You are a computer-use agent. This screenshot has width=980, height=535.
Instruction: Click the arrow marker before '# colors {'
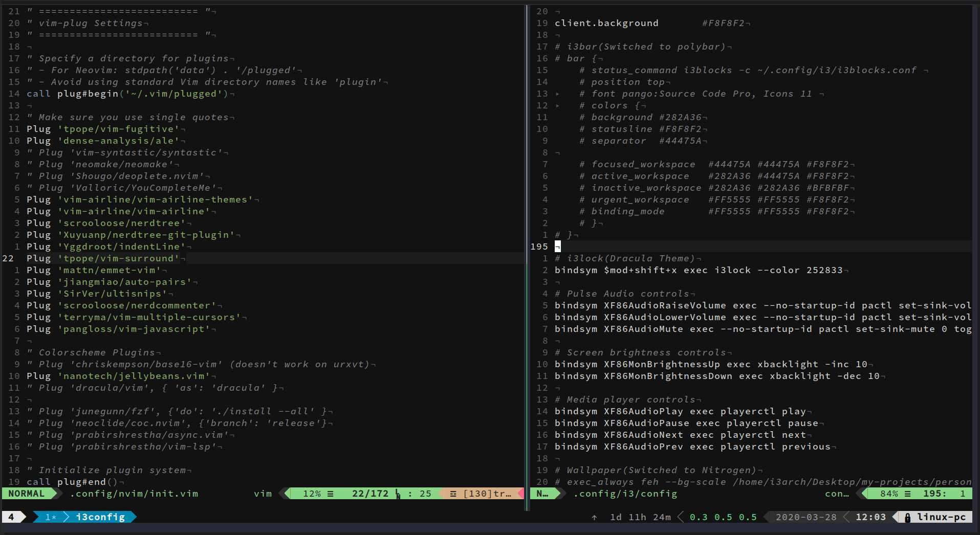[x=557, y=106]
